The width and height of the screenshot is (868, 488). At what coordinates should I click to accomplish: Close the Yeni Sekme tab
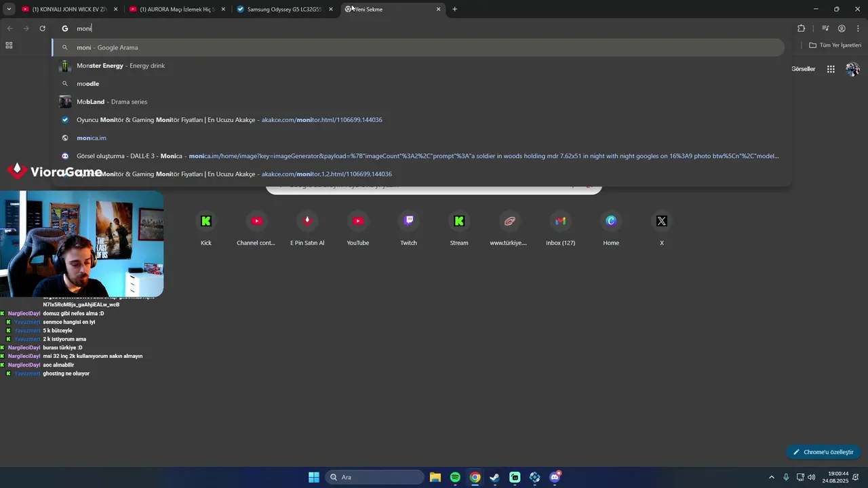pos(438,9)
